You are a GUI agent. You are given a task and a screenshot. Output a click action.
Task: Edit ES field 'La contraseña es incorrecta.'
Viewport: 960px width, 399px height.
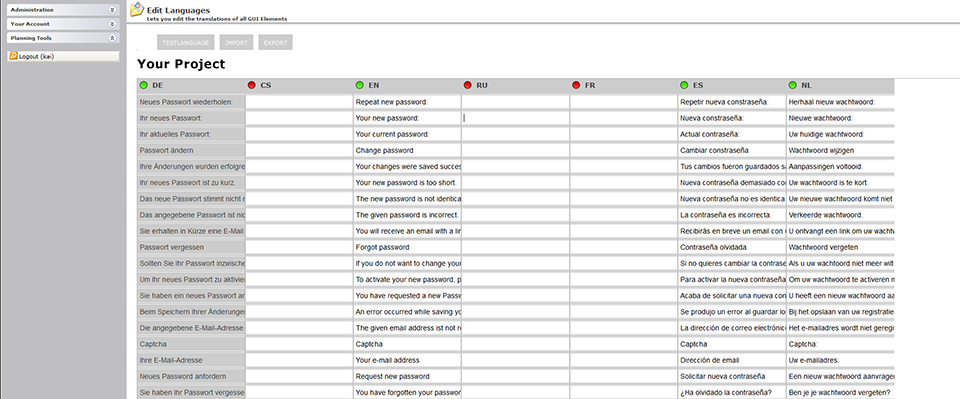point(732,215)
